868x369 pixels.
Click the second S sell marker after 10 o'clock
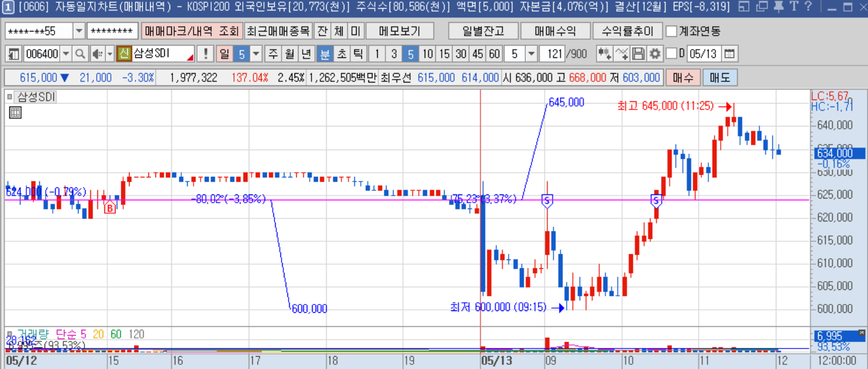coord(656,201)
